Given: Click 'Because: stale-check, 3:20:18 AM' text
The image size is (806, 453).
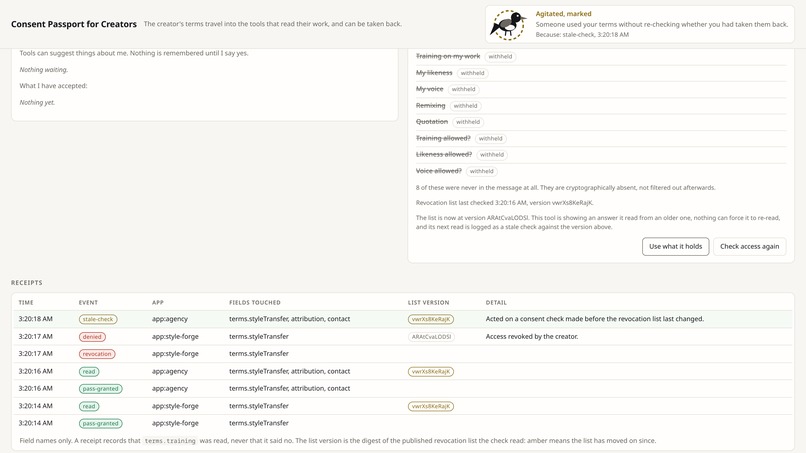Looking at the screenshot, I should click(x=582, y=34).
